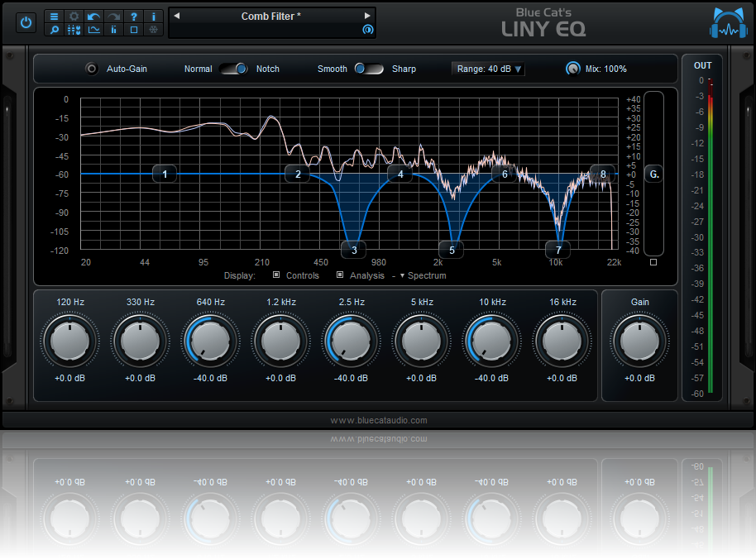
Task: Click the Blue Cat headphones logo
Action: pyautogui.click(x=729, y=23)
